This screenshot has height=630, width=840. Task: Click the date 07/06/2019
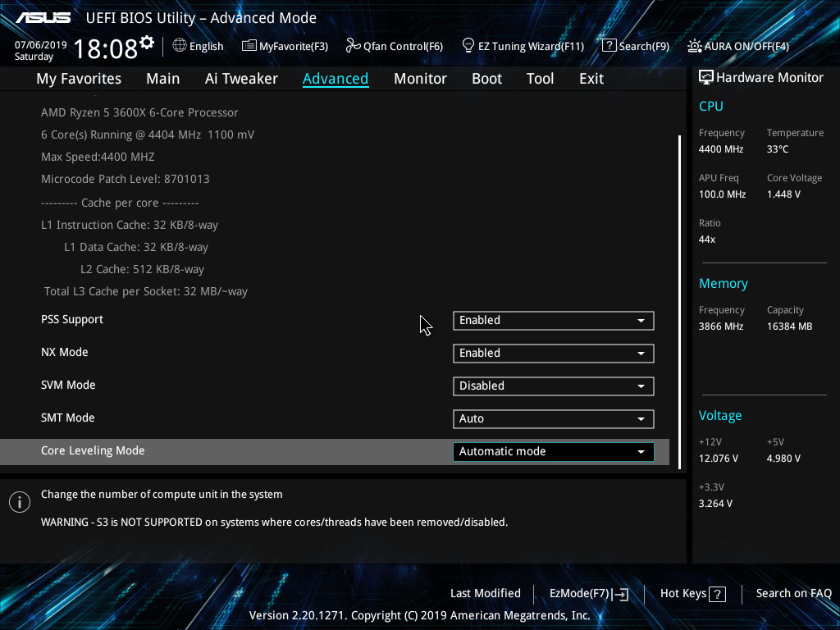coord(41,45)
